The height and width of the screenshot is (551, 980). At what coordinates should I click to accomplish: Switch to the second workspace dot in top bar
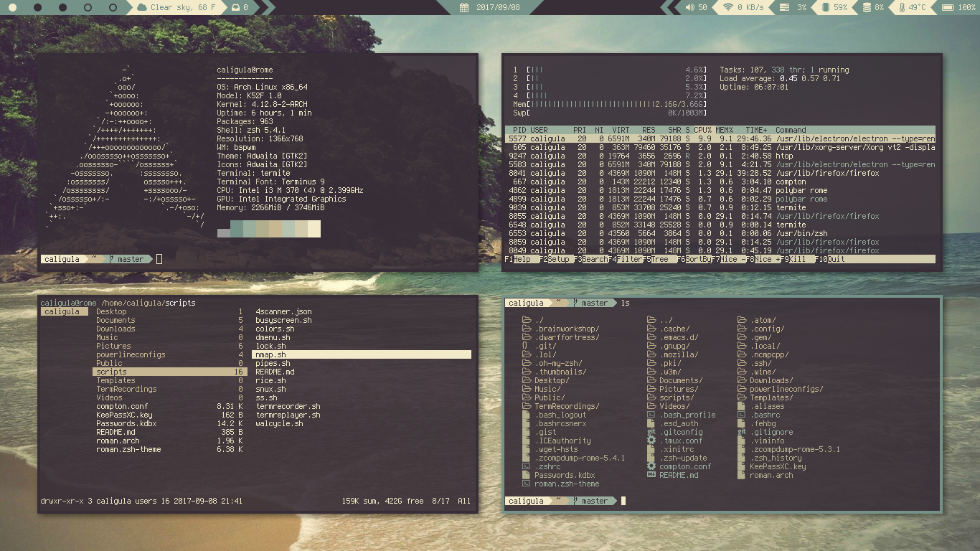[x=37, y=7]
